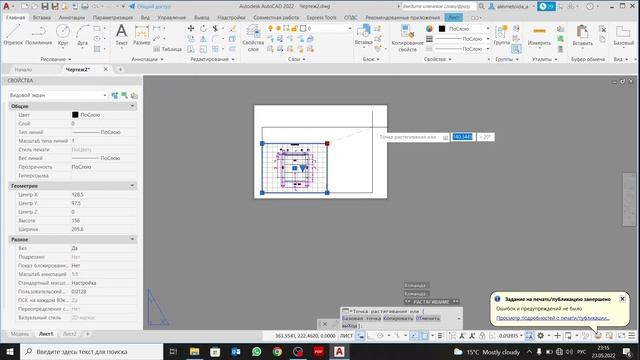Toggle layer on/off lightbulb in Слои panel
640x360 pixels.
coord(270,28)
